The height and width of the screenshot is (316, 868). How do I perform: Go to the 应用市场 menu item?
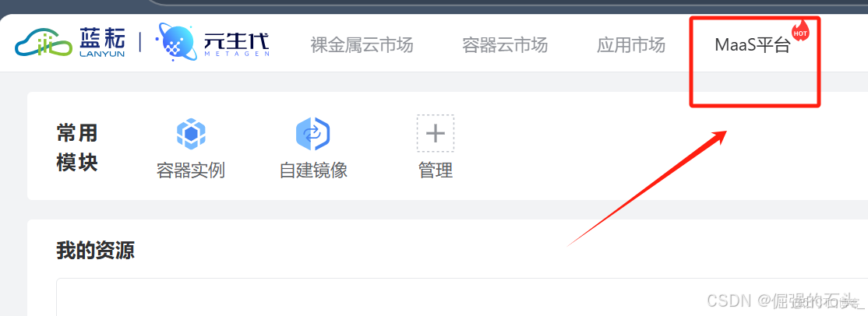[631, 45]
